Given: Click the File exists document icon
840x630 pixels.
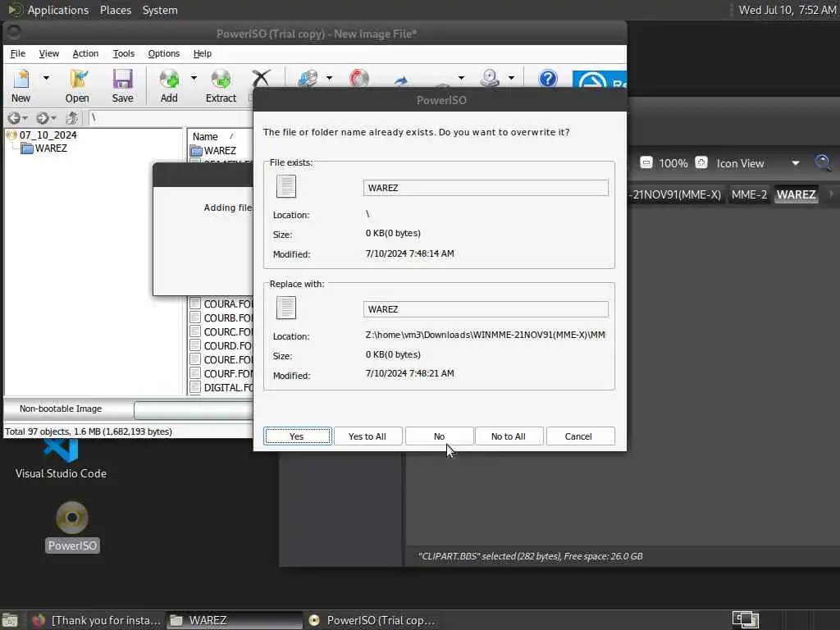Looking at the screenshot, I should (x=286, y=186).
